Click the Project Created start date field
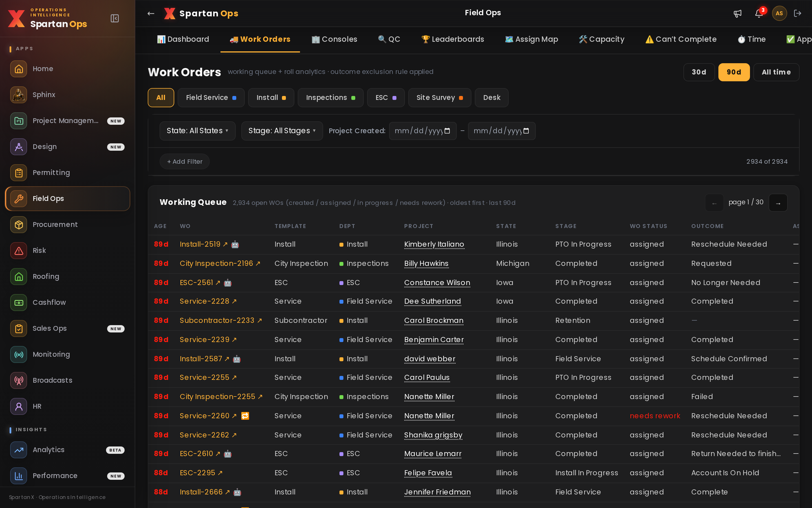This screenshot has width=812, height=508. [422, 131]
